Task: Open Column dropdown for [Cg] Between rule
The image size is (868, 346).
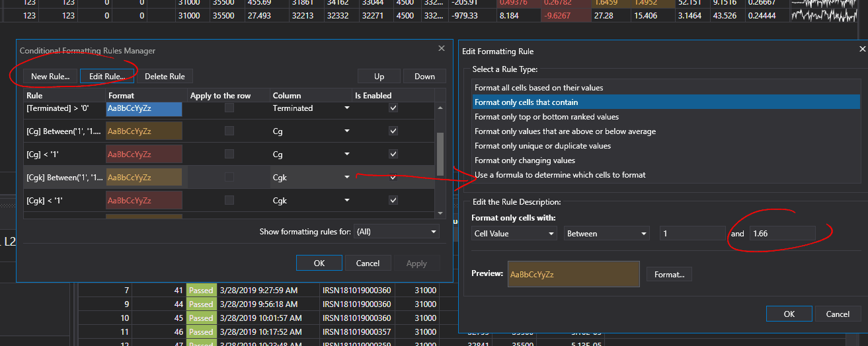Action: pyautogui.click(x=346, y=131)
